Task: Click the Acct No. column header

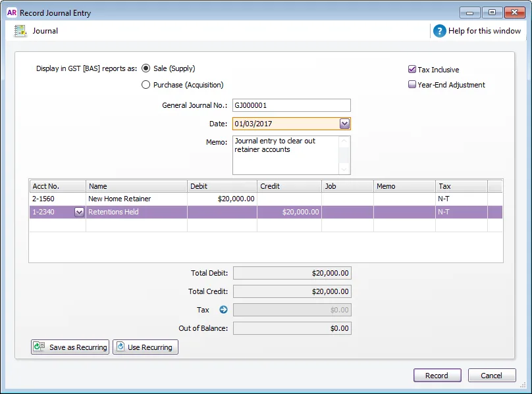Action: [x=57, y=186]
